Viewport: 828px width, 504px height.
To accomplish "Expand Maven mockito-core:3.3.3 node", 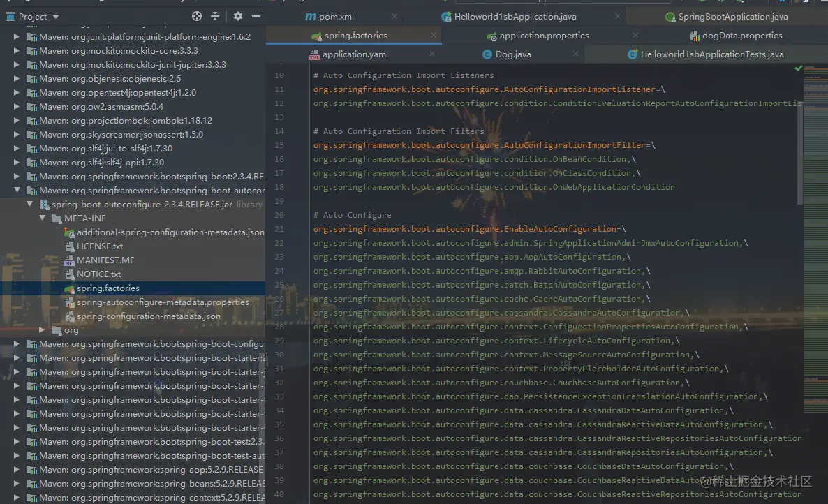I will 16,51.
